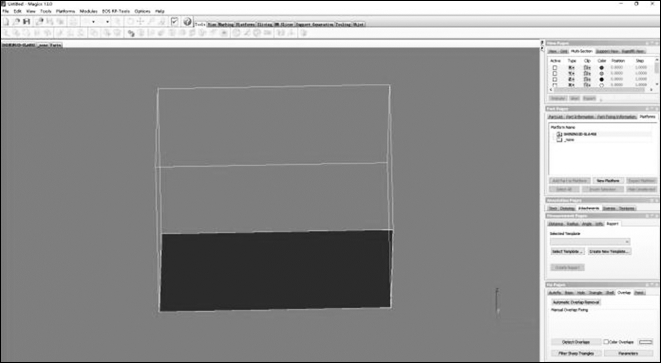This screenshot has width=661, height=363.
Task: Enable the second Active section checkbox
Action: pyautogui.click(x=555, y=73)
